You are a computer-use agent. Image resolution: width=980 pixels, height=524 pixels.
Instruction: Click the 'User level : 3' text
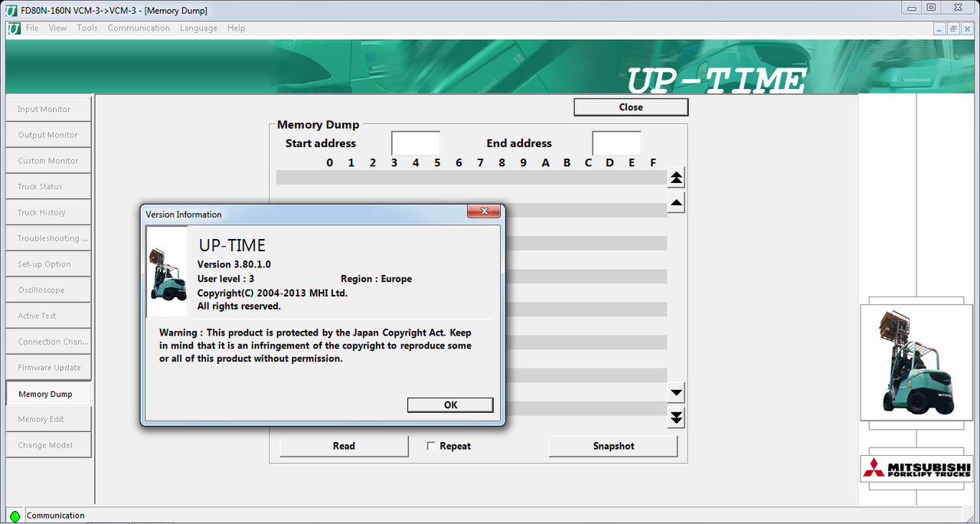click(226, 279)
